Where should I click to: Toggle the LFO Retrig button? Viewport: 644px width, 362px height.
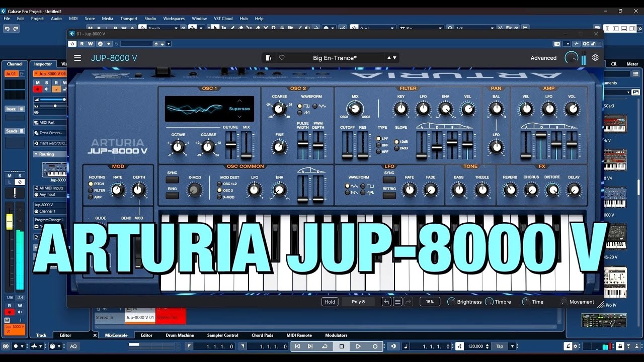(x=389, y=196)
